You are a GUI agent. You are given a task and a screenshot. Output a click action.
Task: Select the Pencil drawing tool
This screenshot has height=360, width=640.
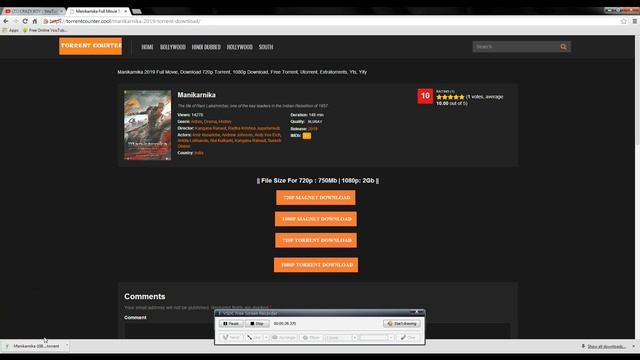pyautogui.click(x=231, y=338)
